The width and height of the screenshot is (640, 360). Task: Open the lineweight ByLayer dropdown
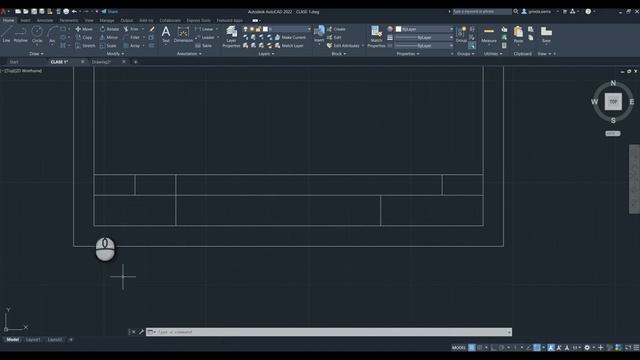424,37
